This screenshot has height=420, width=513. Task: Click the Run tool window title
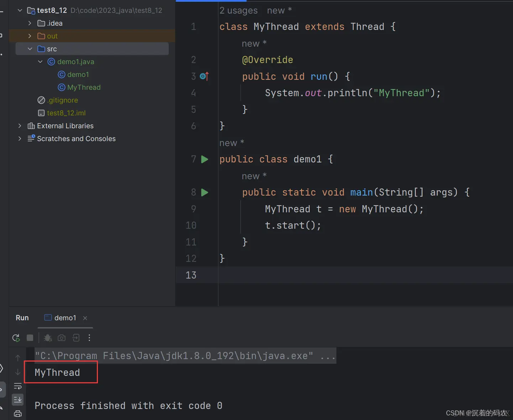[x=22, y=318]
